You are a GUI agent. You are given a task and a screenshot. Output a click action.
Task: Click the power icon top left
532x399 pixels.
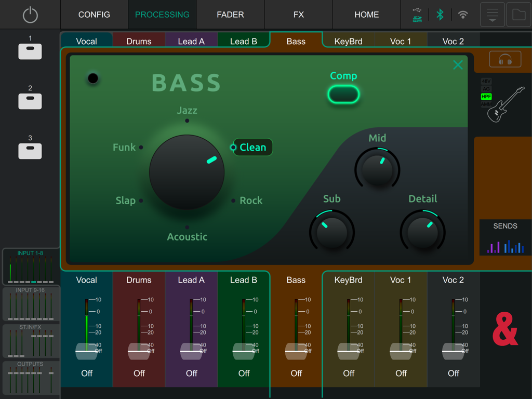click(30, 15)
